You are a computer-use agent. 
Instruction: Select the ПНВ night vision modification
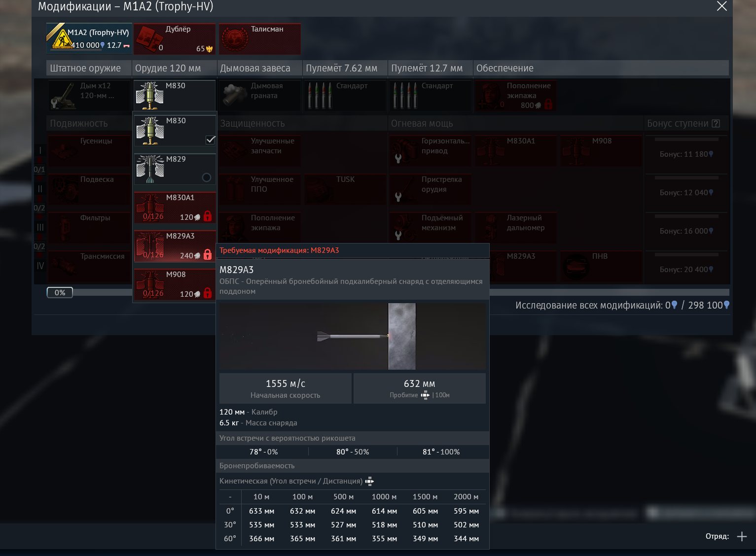click(x=601, y=266)
